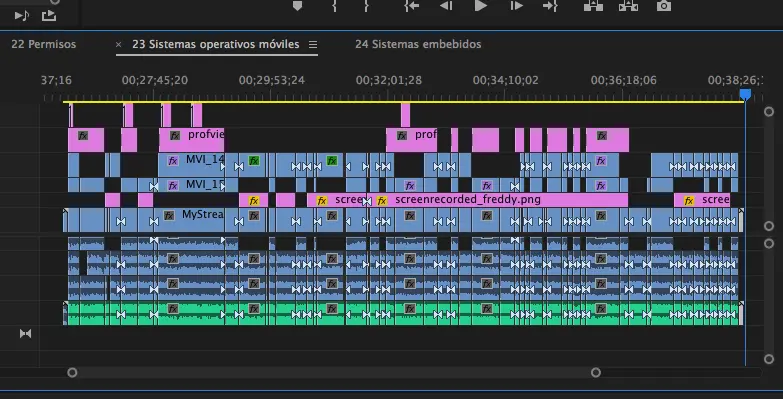Image resolution: width=783 pixels, height=399 pixels.
Task: Set the Mark Out point
Action: coord(366,5)
